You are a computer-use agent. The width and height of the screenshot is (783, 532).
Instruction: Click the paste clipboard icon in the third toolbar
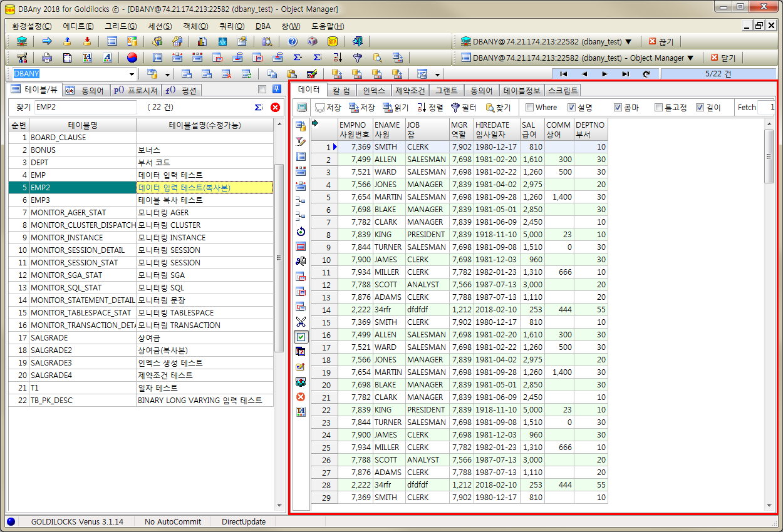[x=292, y=74]
